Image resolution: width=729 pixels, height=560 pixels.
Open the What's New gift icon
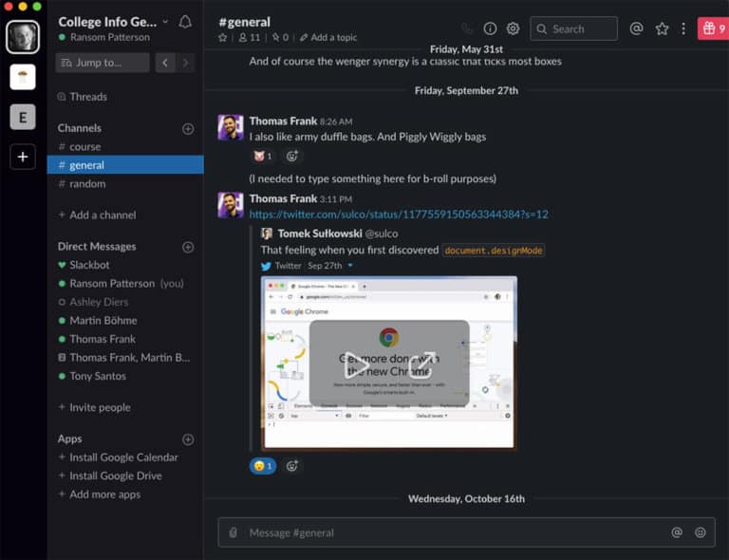pyautogui.click(x=712, y=28)
